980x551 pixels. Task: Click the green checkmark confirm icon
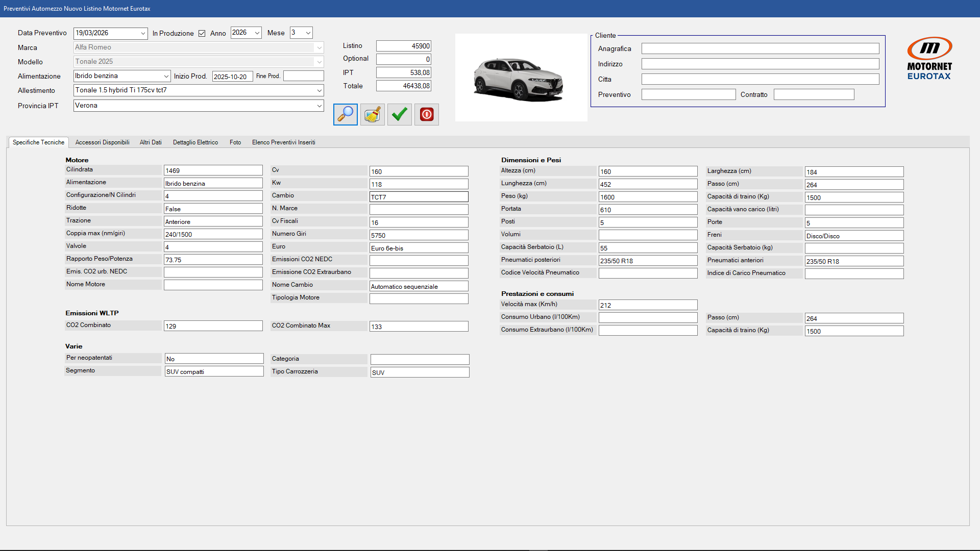[400, 114]
